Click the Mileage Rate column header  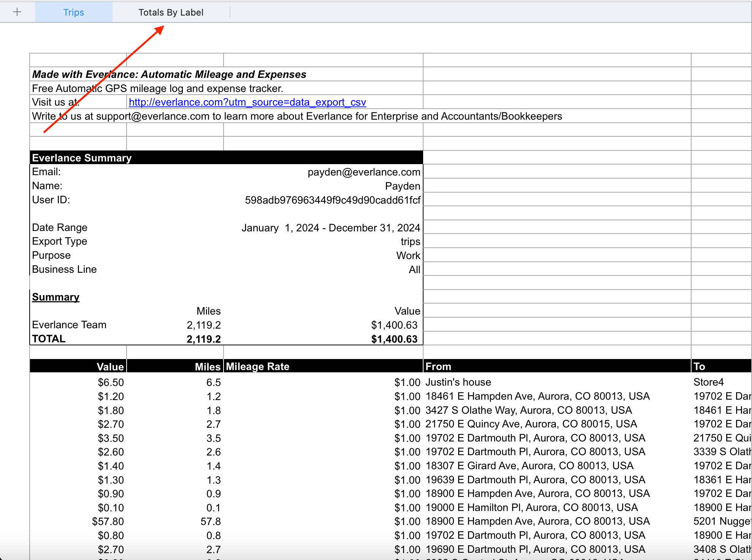258,366
